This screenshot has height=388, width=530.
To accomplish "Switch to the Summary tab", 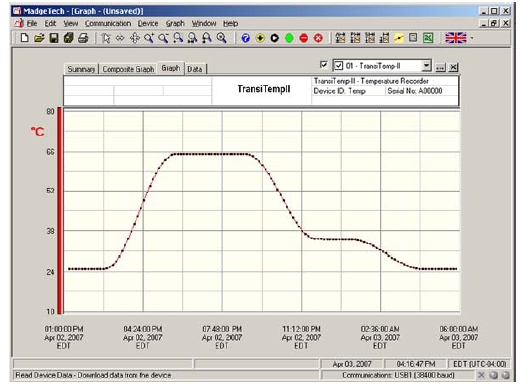I will [81, 69].
